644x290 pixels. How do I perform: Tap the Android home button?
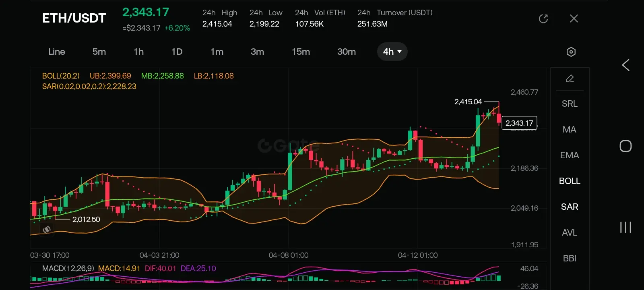tap(625, 146)
